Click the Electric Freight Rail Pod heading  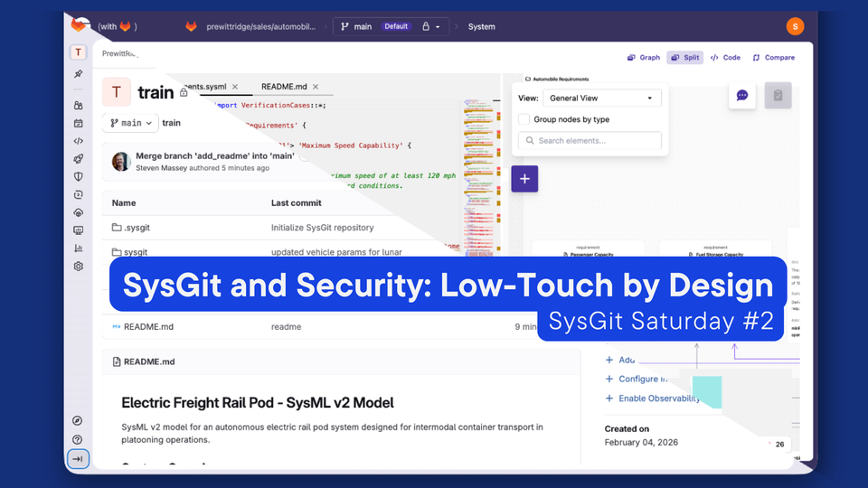click(258, 403)
